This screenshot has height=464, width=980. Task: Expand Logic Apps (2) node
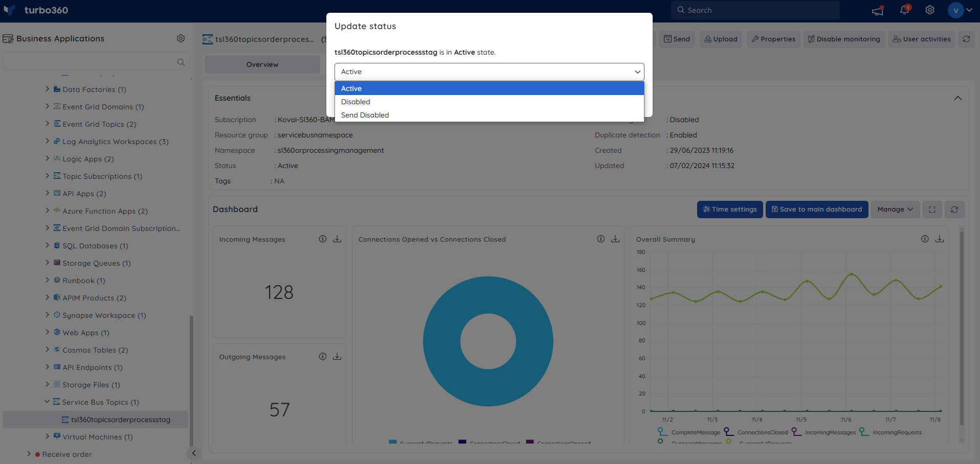pyautogui.click(x=47, y=158)
